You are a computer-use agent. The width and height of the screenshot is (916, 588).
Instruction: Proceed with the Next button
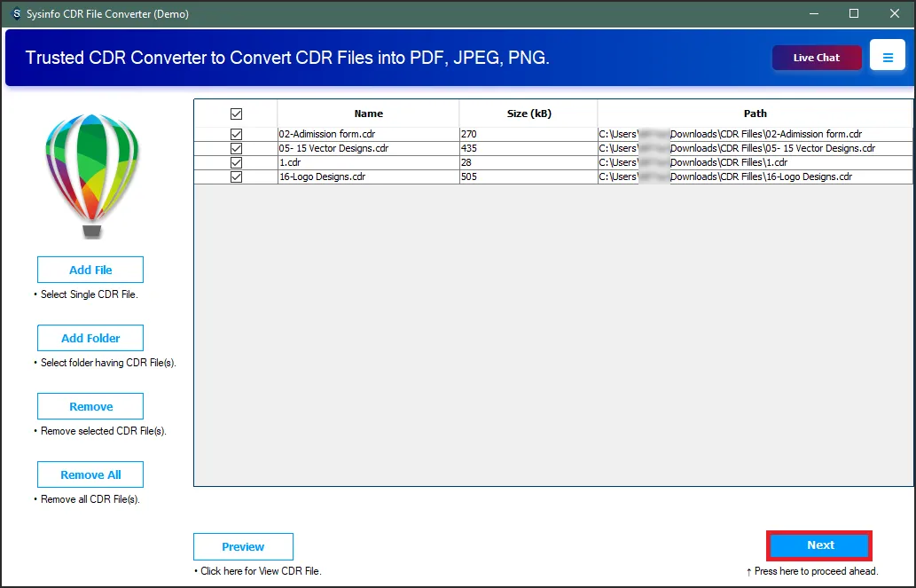click(x=819, y=545)
